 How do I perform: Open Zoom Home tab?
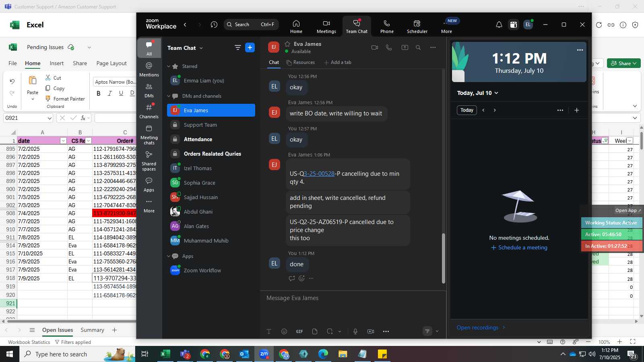coord(296,27)
